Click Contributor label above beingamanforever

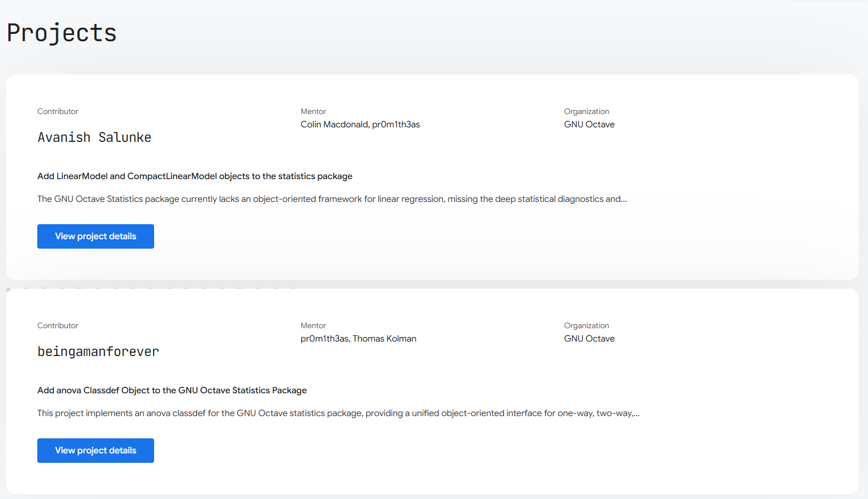tap(58, 325)
